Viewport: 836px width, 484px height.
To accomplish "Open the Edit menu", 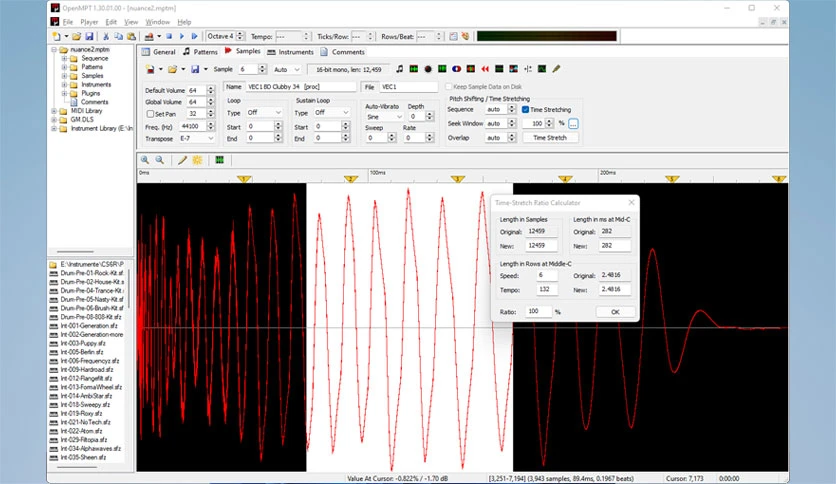I will coord(111,22).
